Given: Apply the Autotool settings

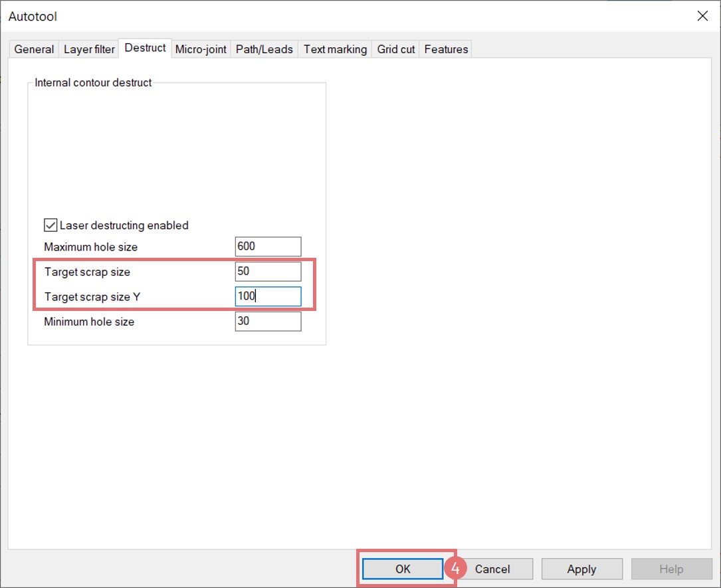Looking at the screenshot, I should 581,569.
